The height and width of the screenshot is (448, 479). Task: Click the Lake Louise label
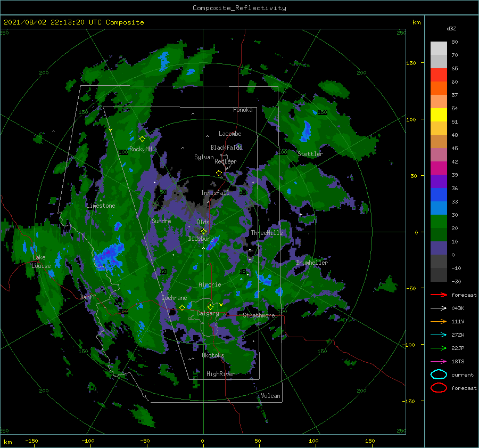[41, 262]
